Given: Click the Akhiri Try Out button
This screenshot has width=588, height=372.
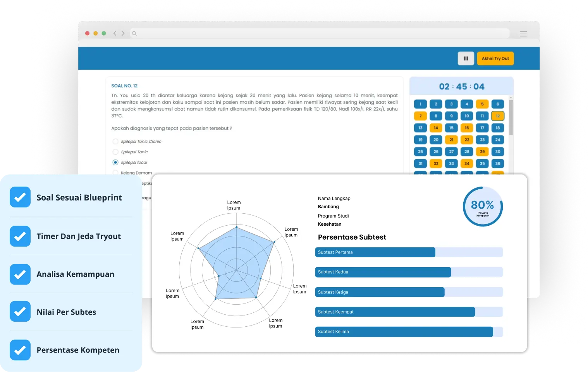Looking at the screenshot, I should [x=495, y=58].
